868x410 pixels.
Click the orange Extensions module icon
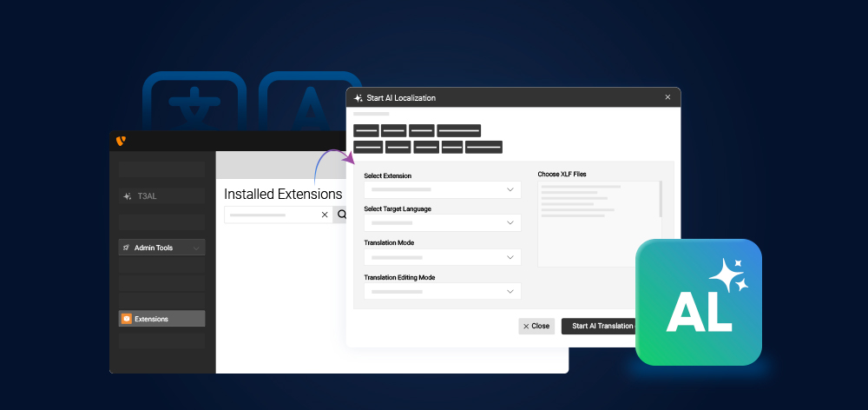pyautogui.click(x=127, y=319)
